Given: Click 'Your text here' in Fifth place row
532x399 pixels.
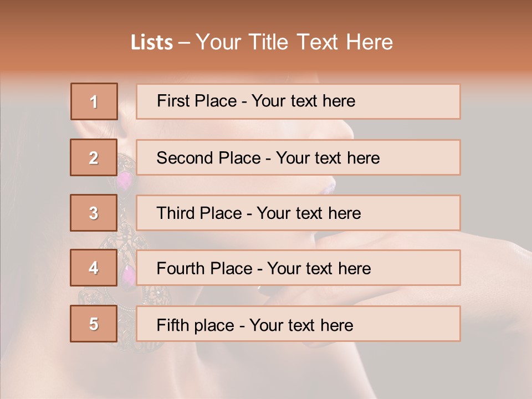Looking at the screenshot, I should [x=301, y=325].
